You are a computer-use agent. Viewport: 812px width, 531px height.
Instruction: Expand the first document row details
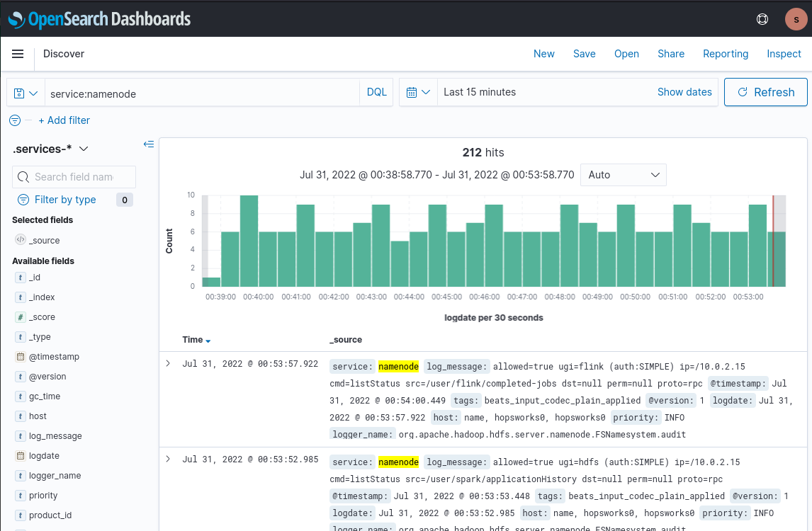click(168, 362)
